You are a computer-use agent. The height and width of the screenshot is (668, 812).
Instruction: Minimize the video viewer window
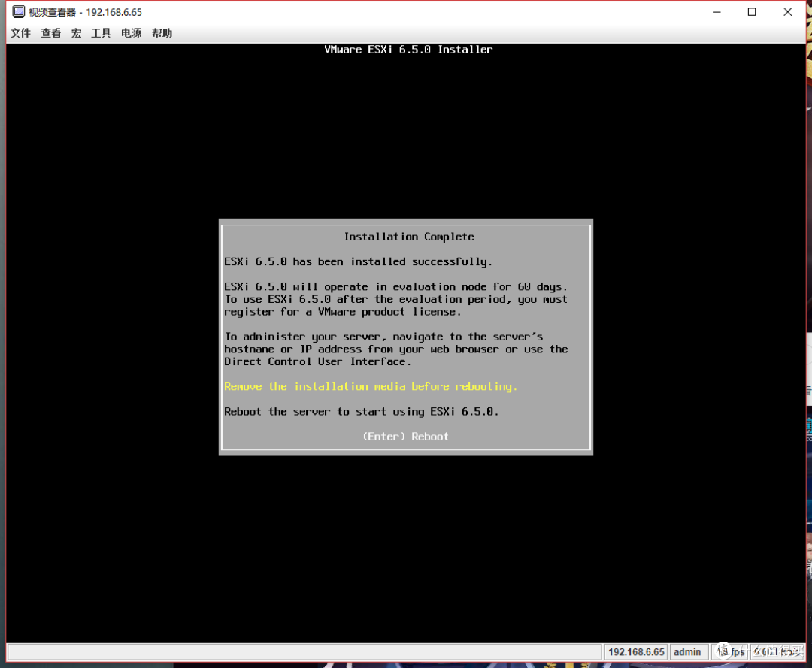click(x=717, y=12)
